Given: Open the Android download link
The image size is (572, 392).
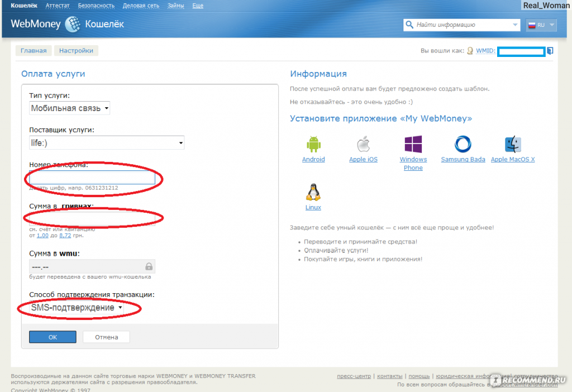Looking at the screenshot, I should (313, 159).
